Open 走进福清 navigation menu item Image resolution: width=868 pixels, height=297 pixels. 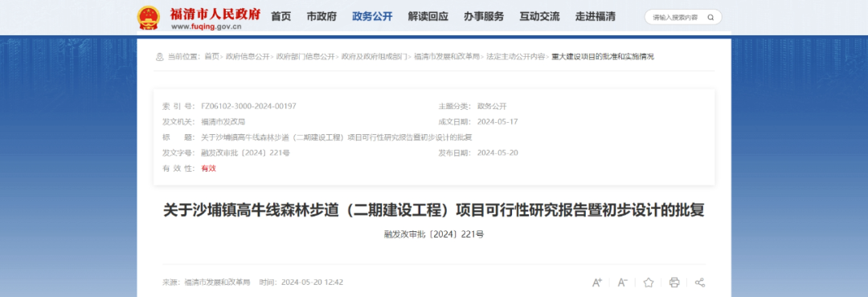(595, 17)
